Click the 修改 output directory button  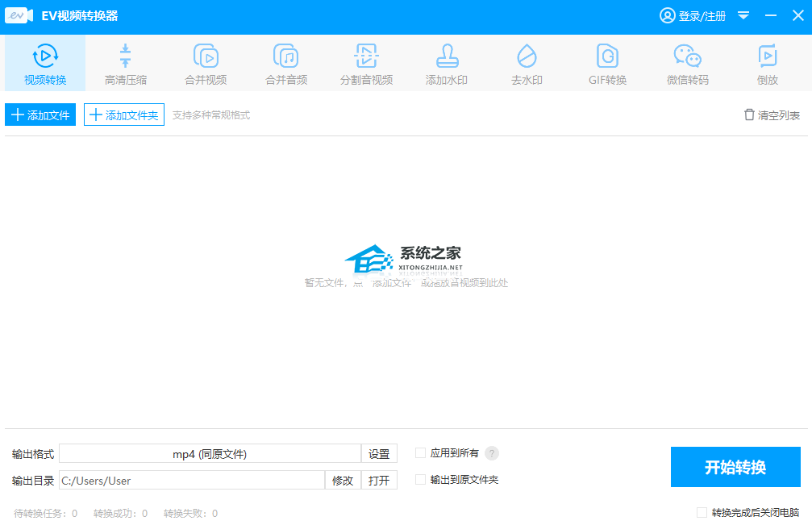343,480
